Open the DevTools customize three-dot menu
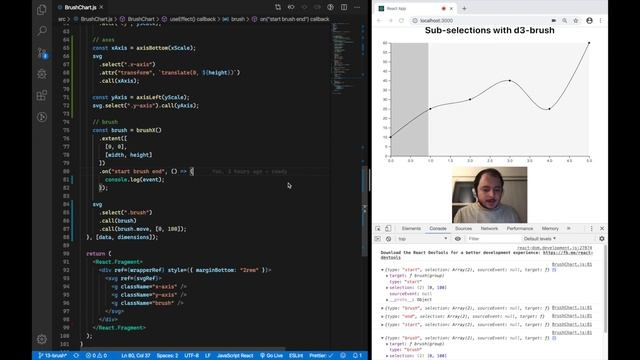 (591, 229)
